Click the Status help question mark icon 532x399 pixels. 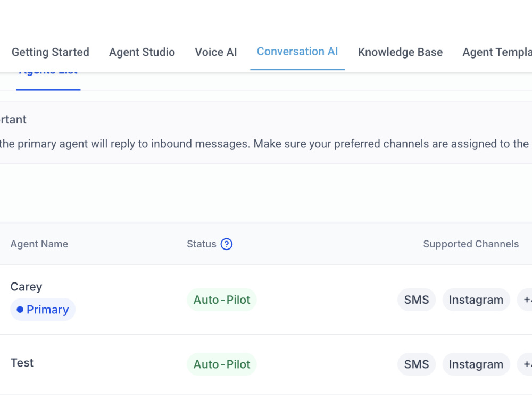click(226, 244)
